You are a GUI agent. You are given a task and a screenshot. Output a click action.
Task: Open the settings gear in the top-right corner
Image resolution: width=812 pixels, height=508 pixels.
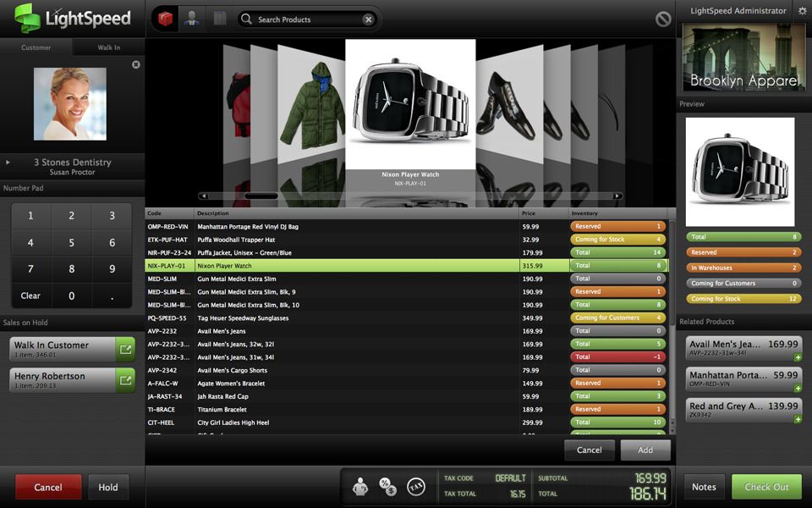(802, 10)
